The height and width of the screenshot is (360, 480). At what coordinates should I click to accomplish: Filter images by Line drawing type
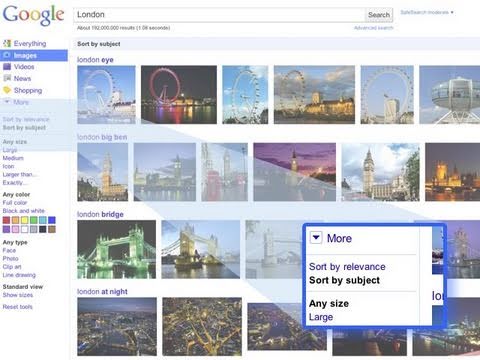pyautogui.click(x=19, y=275)
